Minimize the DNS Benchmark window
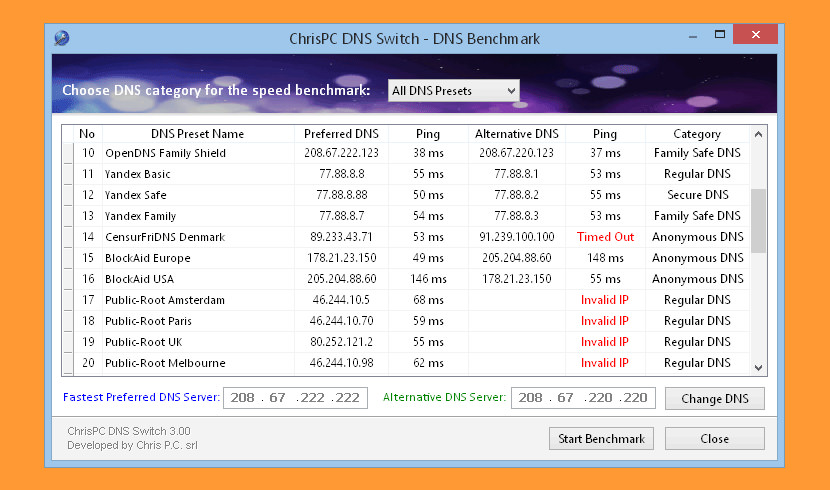 [693, 36]
